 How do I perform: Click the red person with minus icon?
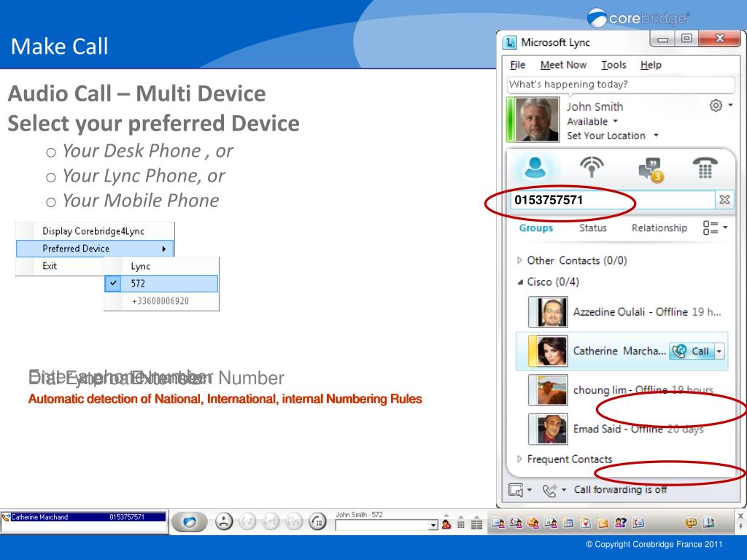[446, 524]
